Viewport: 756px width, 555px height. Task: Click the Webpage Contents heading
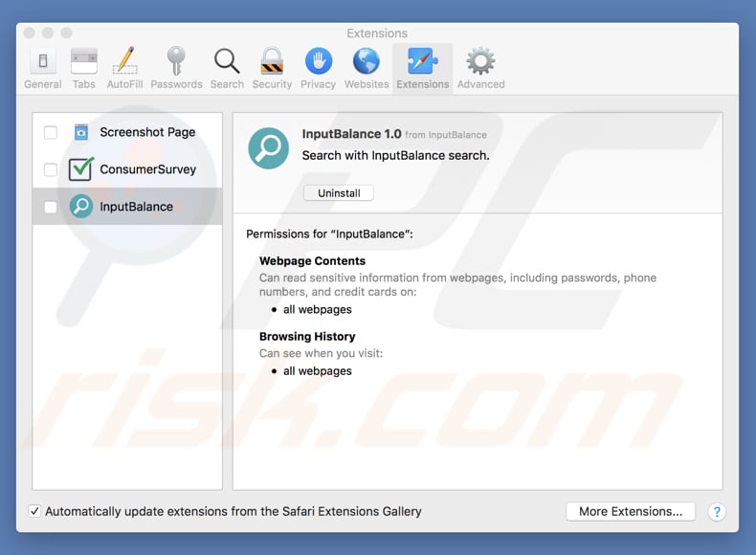[x=312, y=261]
